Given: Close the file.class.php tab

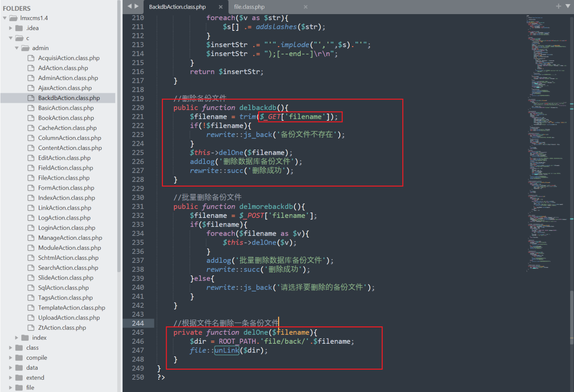Looking at the screenshot, I should (306, 7).
